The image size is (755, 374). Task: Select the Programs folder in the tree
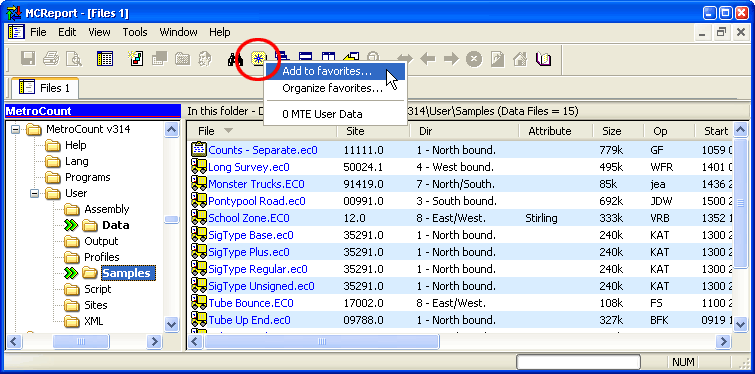[88, 177]
